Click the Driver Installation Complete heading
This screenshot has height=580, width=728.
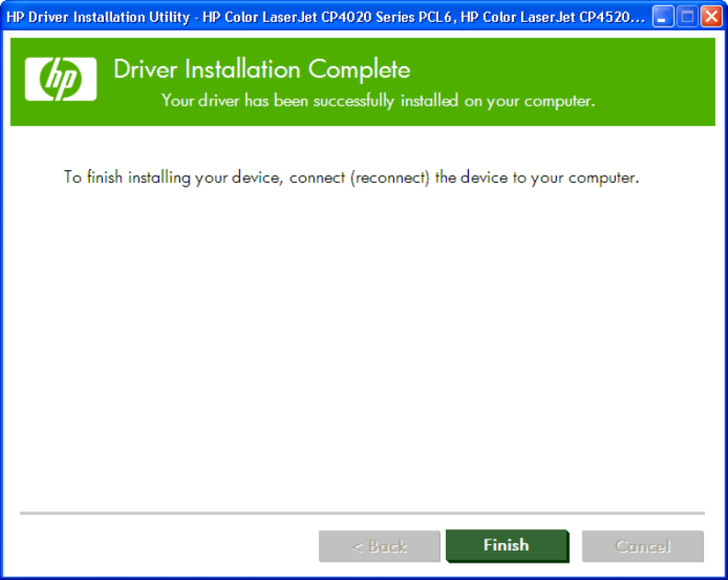click(x=262, y=70)
